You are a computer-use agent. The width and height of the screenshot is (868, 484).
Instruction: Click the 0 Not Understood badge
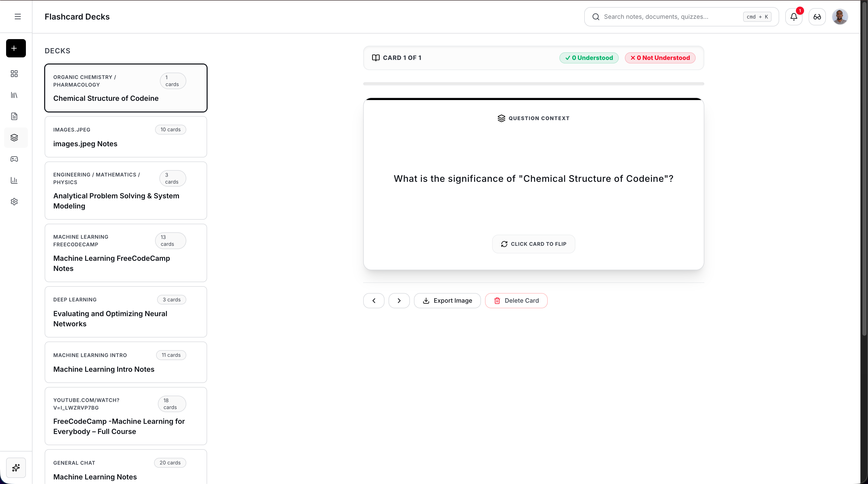pyautogui.click(x=660, y=58)
